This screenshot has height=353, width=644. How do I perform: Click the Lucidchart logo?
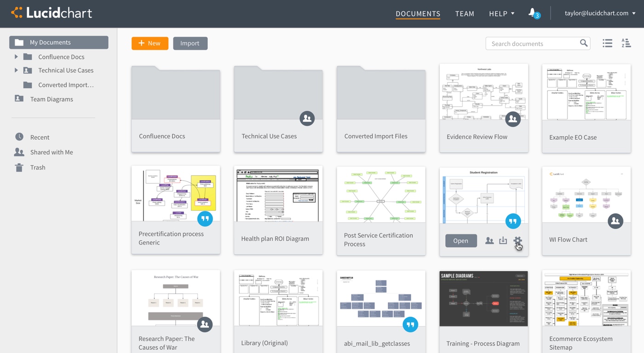(52, 13)
